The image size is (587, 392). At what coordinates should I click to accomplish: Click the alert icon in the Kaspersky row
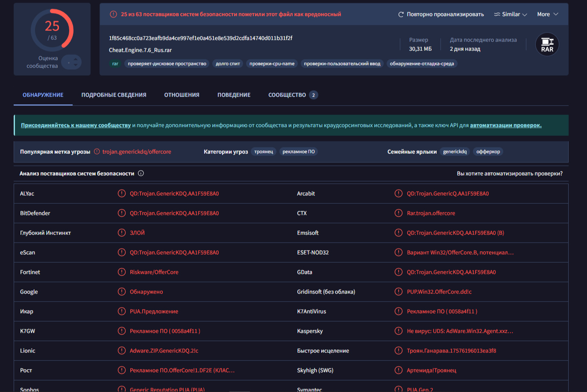coord(398,331)
